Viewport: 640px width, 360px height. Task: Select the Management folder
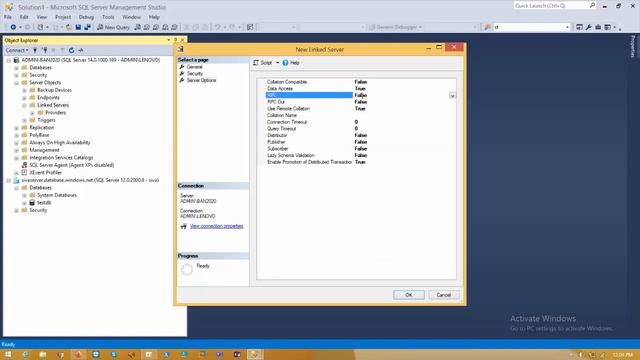click(x=44, y=150)
